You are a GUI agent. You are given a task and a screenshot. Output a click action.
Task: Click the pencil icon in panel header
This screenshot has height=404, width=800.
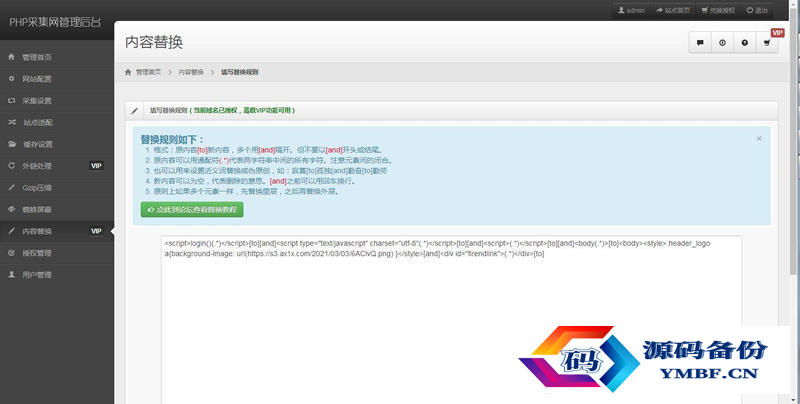(134, 111)
